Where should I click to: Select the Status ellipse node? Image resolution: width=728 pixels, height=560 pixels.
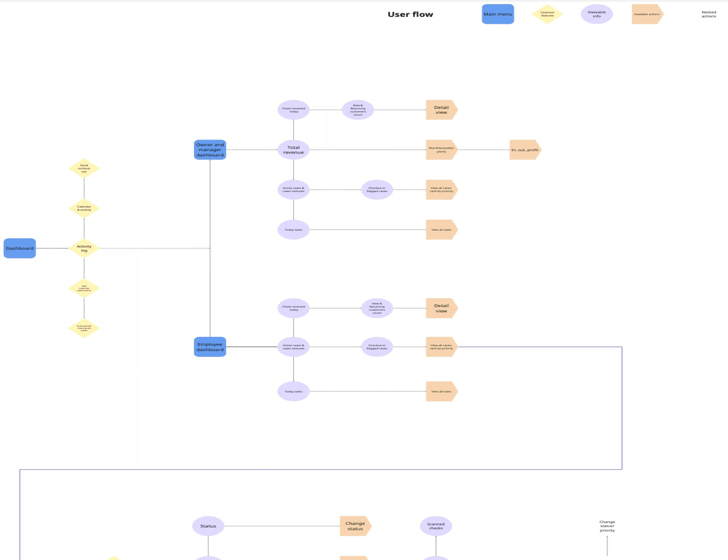208,526
